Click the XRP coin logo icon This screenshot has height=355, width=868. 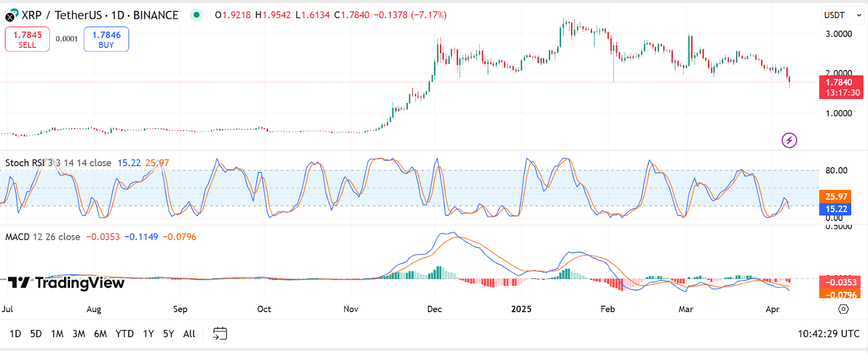click(11, 15)
